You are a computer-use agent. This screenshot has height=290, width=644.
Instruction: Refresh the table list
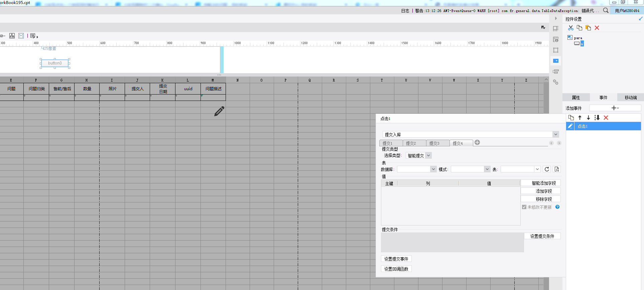coord(547,169)
